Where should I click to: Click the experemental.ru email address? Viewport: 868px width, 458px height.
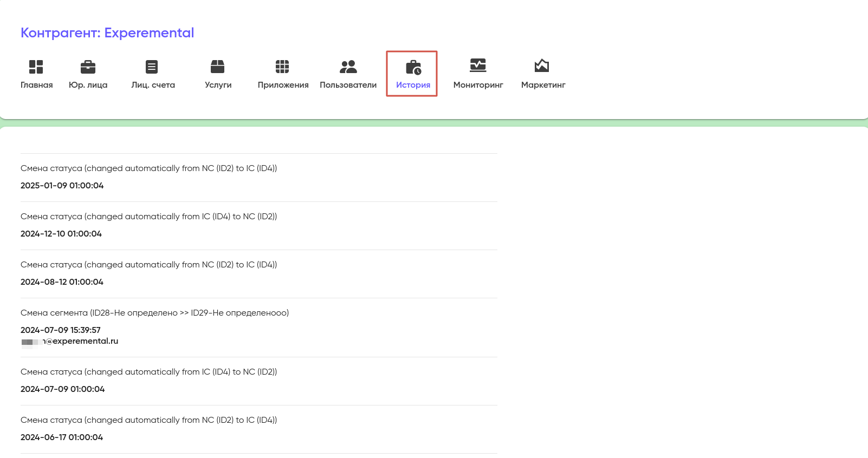pyautogui.click(x=81, y=341)
